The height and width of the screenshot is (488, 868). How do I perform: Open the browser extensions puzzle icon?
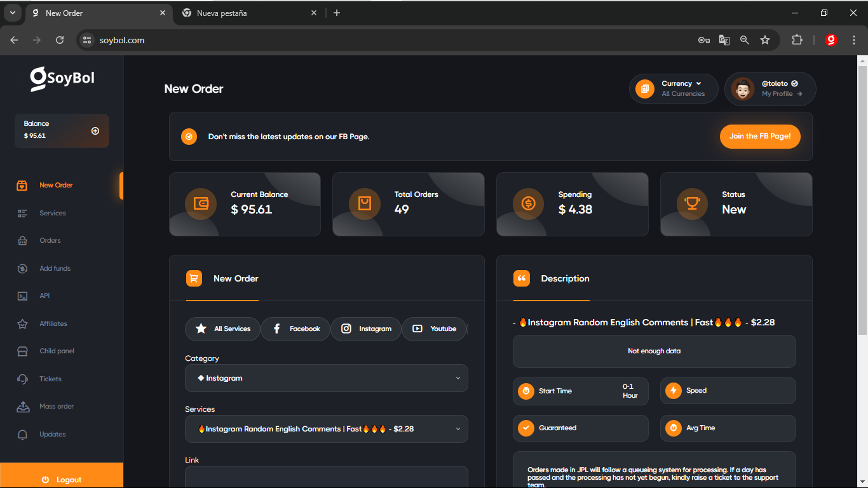pyautogui.click(x=797, y=40)
